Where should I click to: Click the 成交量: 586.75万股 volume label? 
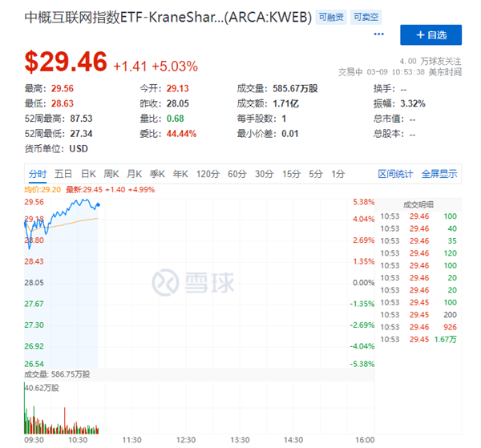[x=57, y=374]
